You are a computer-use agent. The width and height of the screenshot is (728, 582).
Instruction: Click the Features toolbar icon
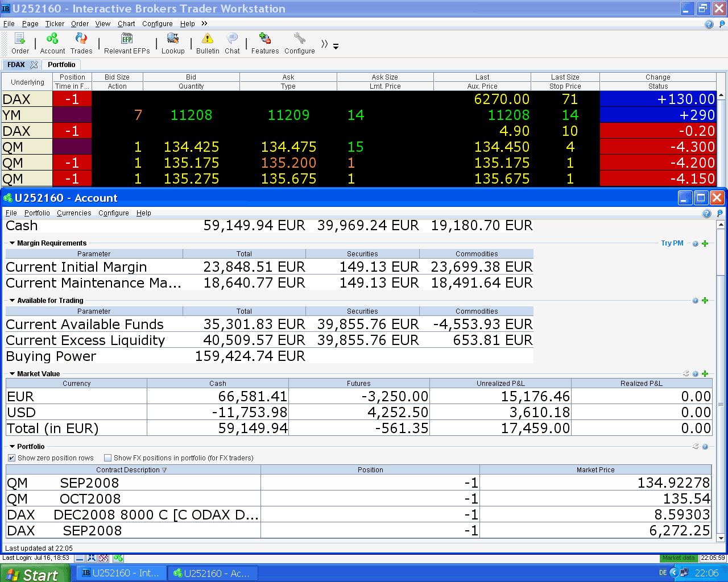265,39
